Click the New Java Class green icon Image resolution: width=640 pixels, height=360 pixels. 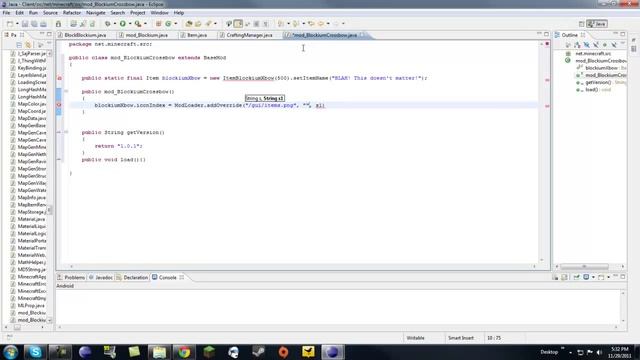(168, 24)
